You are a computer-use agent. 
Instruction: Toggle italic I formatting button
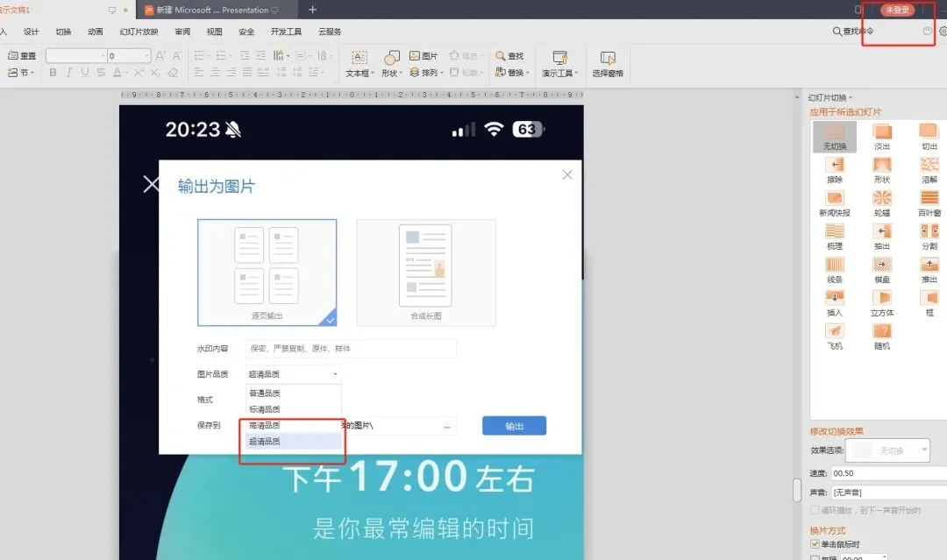(69, 73)
